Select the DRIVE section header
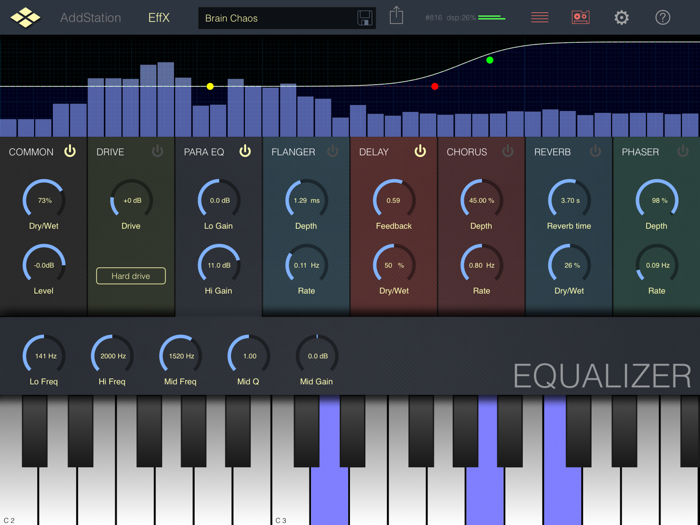 110,152
